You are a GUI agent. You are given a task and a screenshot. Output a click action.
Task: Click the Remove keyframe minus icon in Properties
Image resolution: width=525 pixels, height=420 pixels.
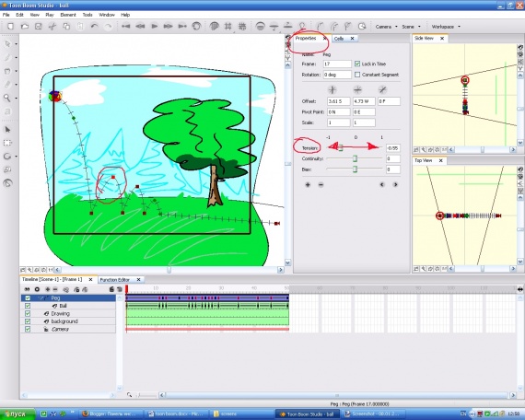(x=321, y=184)
